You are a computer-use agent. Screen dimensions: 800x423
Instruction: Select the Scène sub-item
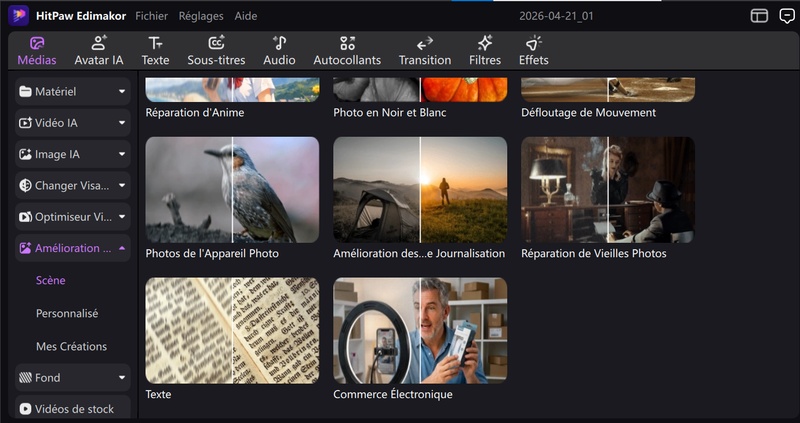pos(51,280)
